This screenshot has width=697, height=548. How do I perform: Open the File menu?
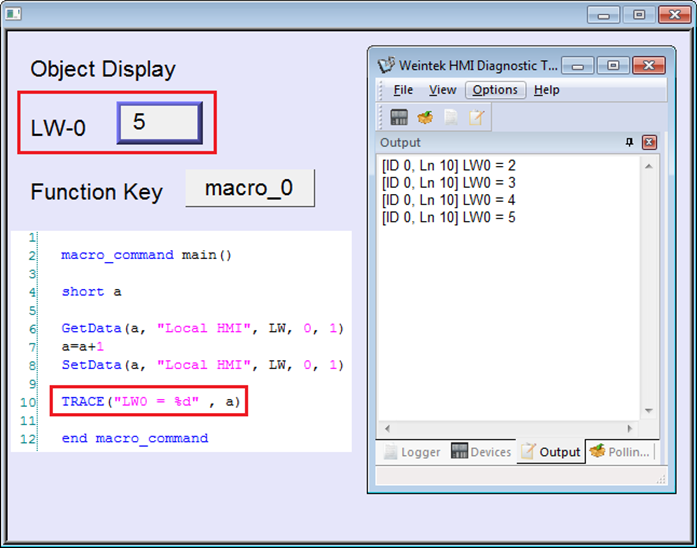point(403,90)
